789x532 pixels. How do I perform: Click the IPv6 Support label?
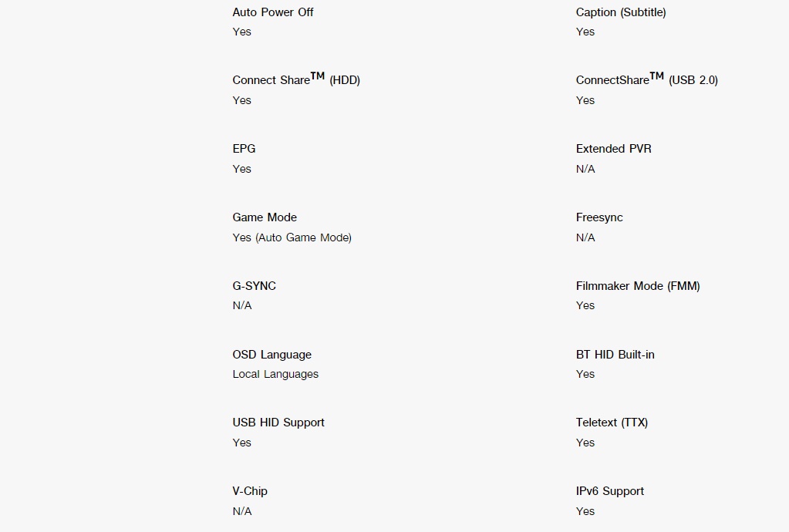(610, 491)
